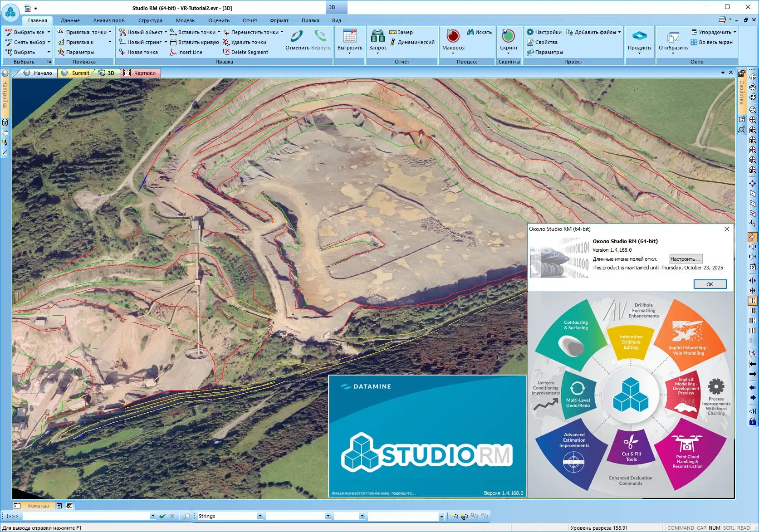Open the Strings combo box dropdown
The height and width of the screenshot is (532, 759).
click(x=260, y=516)
